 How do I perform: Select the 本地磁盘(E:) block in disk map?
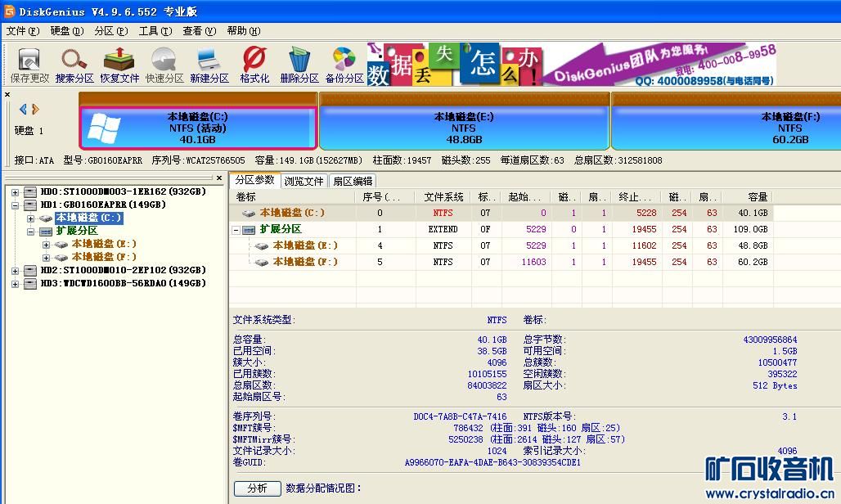(463, 127)
